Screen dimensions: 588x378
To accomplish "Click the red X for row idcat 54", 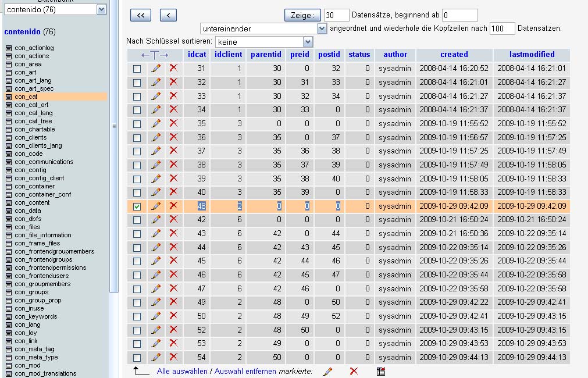I will pos(173,358).
